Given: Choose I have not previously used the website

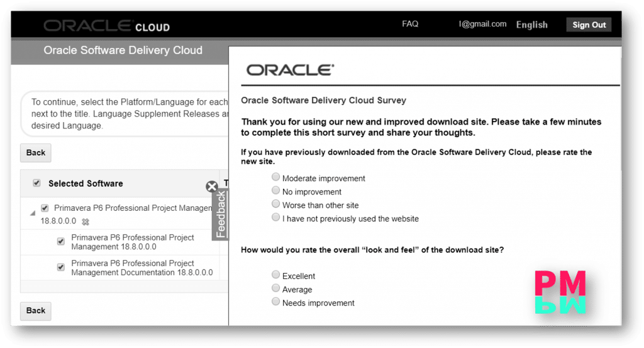Looking at the screenshot, I should (x=275, y=217).
